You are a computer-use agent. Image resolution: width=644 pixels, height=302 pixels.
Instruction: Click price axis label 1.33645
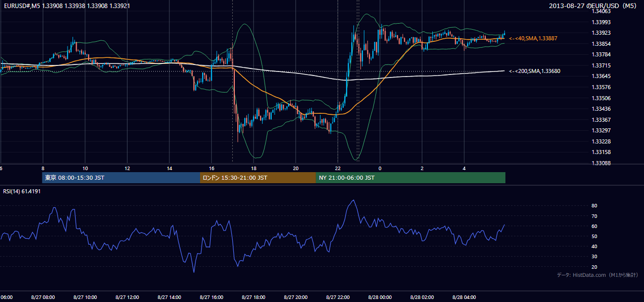coord(601,77)
